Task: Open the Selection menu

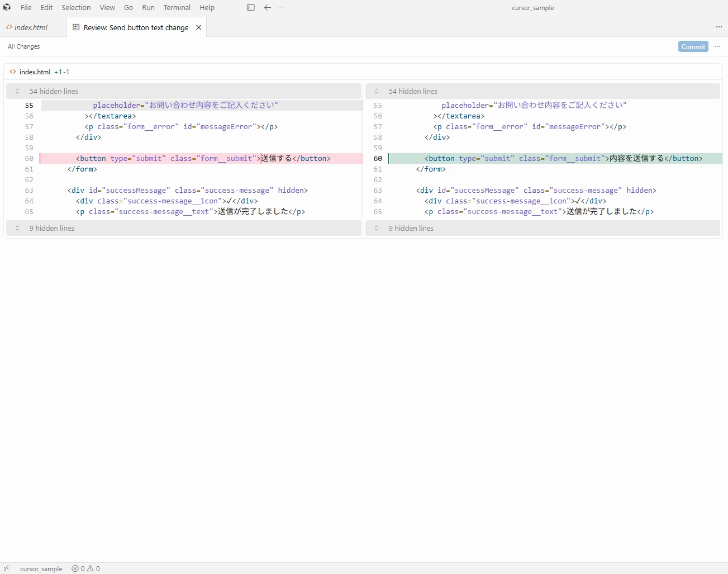Action: [76, 8]
